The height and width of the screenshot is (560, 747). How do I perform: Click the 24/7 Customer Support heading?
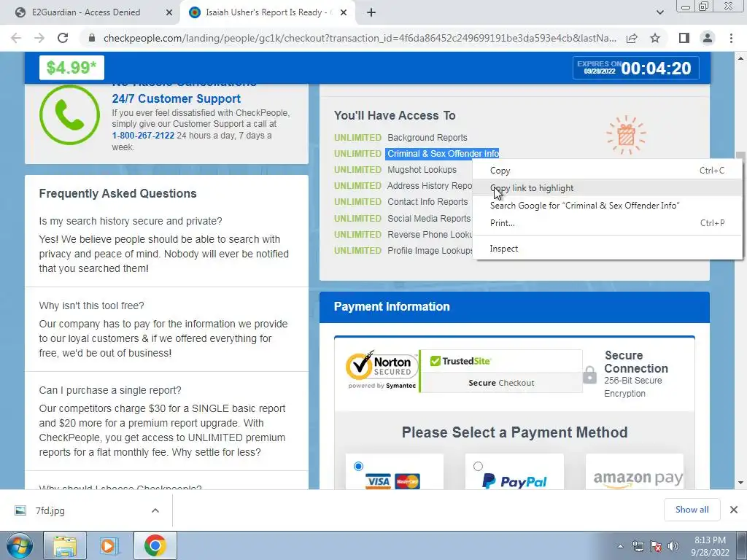click(x=177, y=98)
